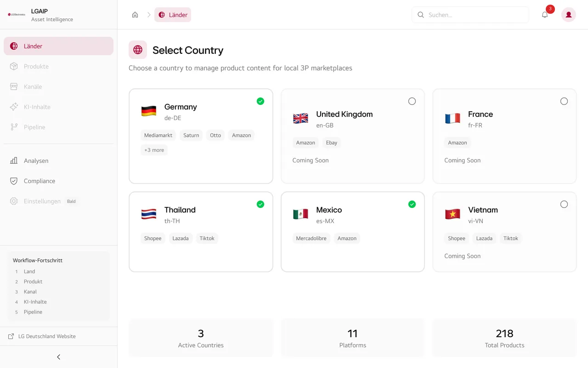588x368 pixels.
Task: Toggle the Germany selection checkmark
Action: (260, 101)
